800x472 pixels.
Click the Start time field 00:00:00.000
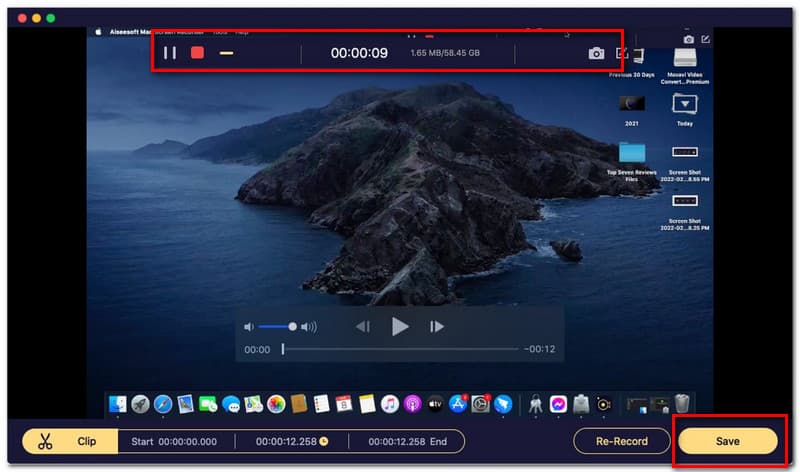[186, 441]
